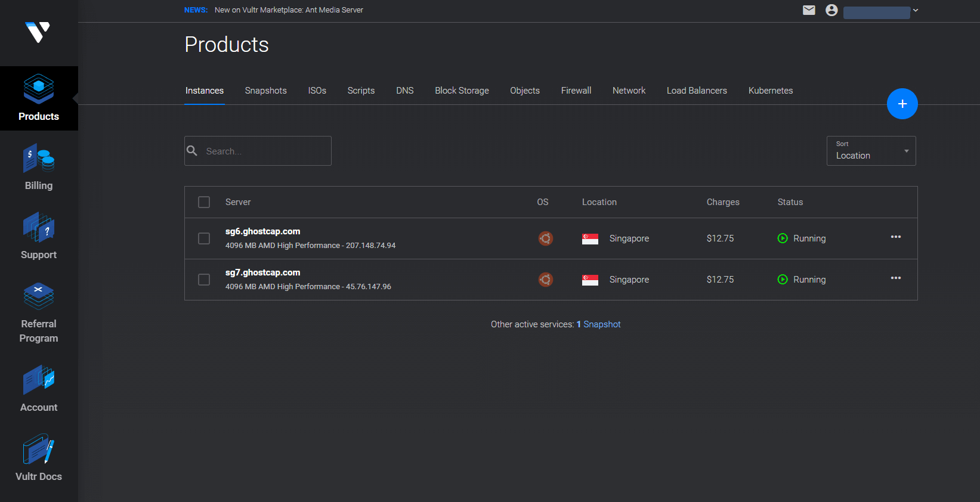Click inside the Search input field
The height and width of the screenshot is (502, 980).
click(x=258, y=151)
